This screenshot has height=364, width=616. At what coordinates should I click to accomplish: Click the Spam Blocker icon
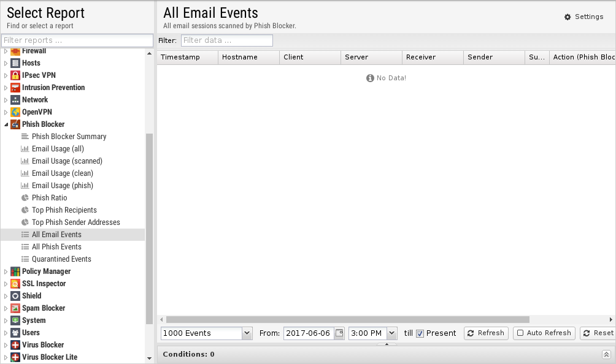coord(15,308)
